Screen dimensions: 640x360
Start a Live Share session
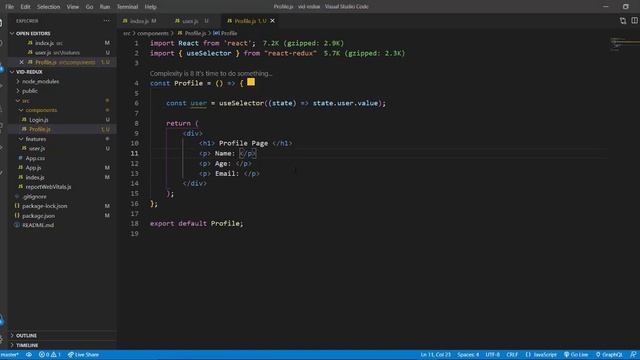[x=83, y=355]
